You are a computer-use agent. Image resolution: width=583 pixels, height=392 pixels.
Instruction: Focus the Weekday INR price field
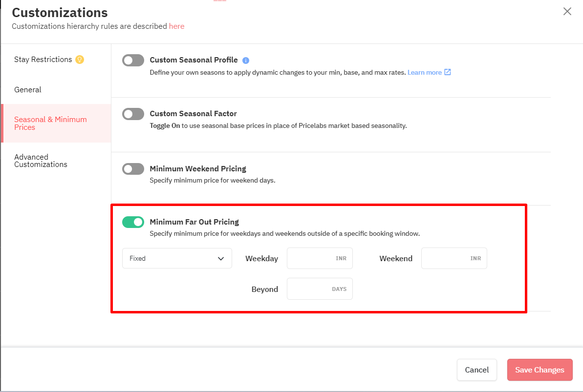pos(320,258)
